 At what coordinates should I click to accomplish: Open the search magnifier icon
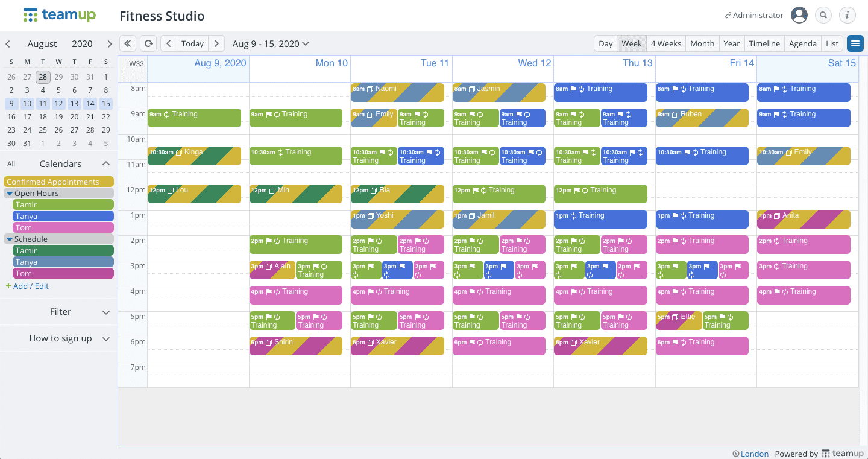[x=823, y=16]
